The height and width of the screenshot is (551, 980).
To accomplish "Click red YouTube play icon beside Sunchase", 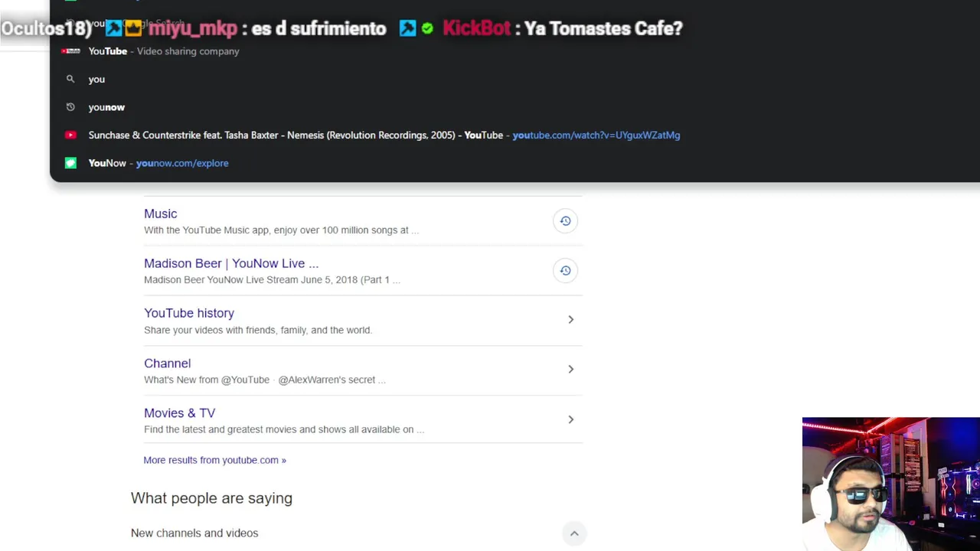I will click(70, 135).
